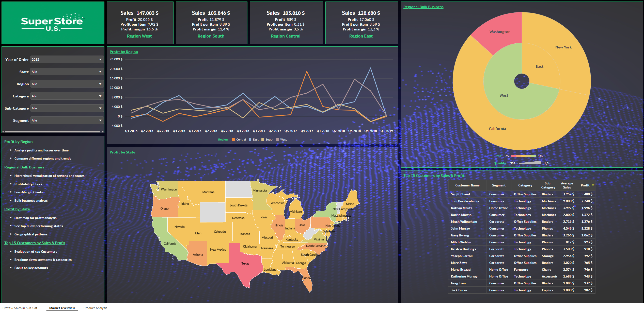The height and width of the screenshot is (311, 644).
Task: Click the West legend color square
Action: [277, 140]
